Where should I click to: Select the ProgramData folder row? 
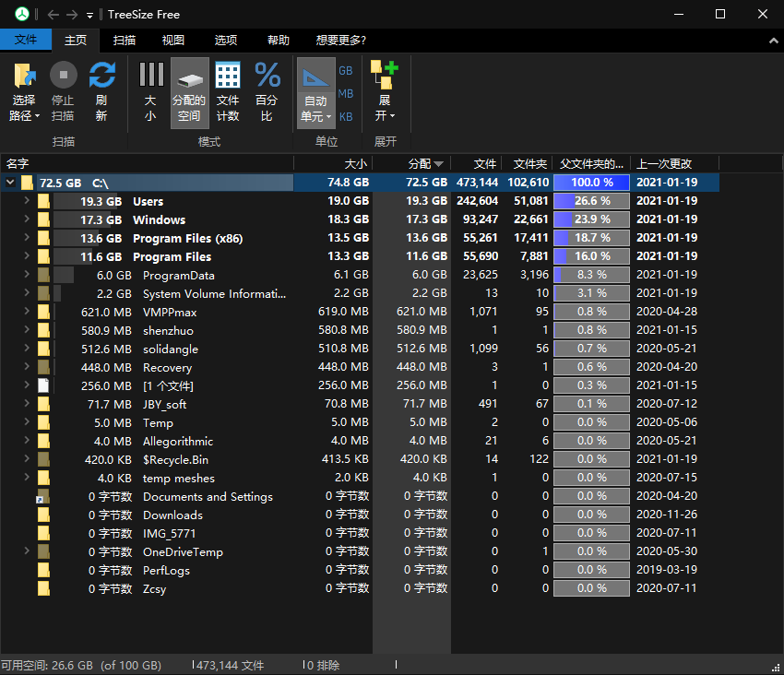[x=178, y=275]
